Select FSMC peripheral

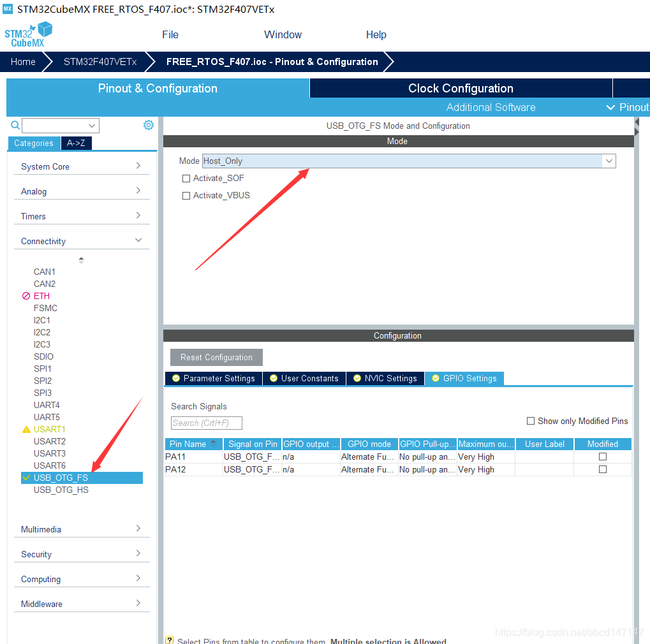pos(45,308)
